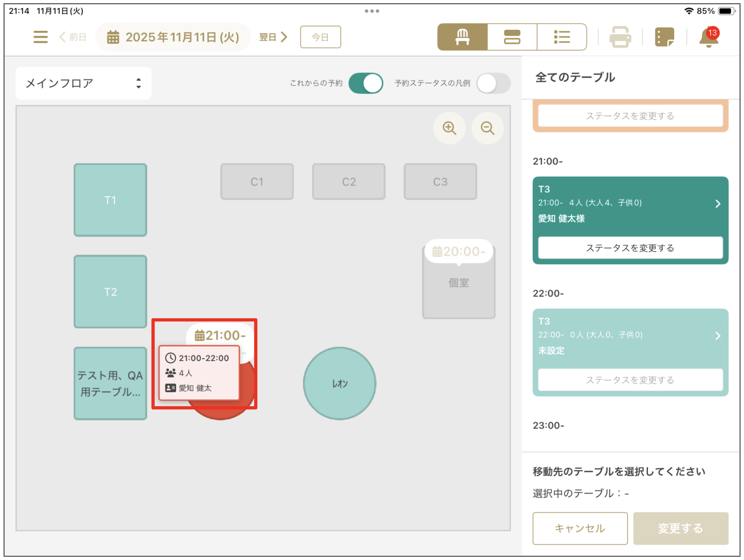Open notifications bell with 13 badge
This screenshot has height=560, width=744.
click(x=709, y=37)
